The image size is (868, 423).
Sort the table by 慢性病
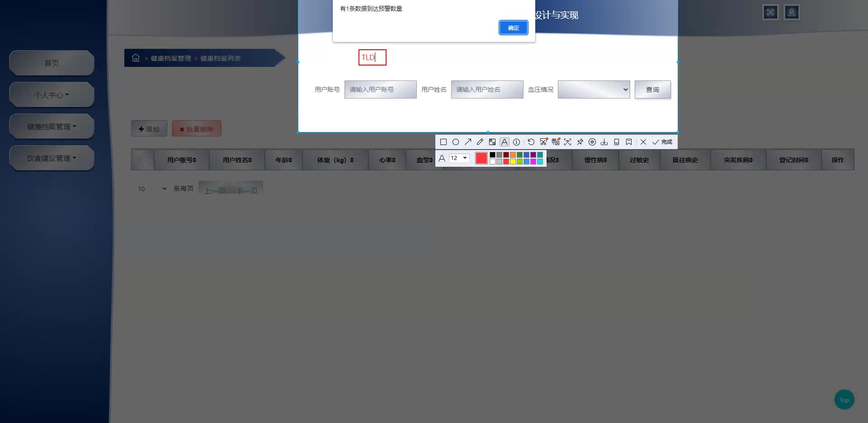[596, 160]
